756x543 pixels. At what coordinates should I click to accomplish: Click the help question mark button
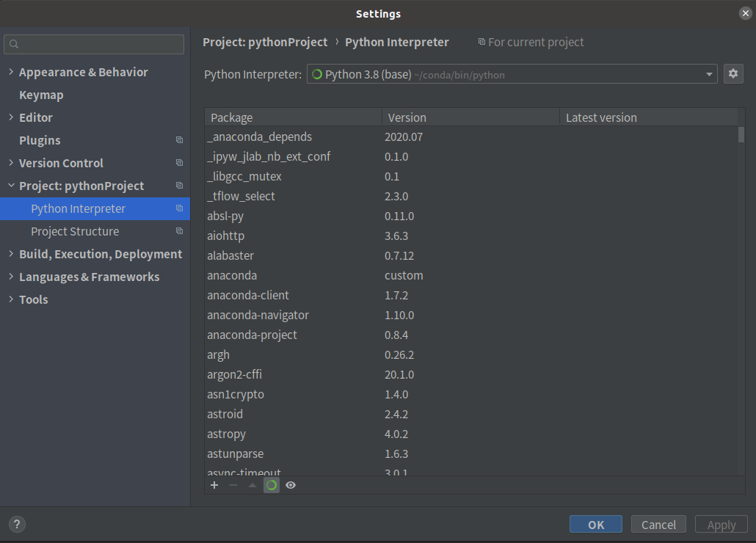(x=17, y=524)
